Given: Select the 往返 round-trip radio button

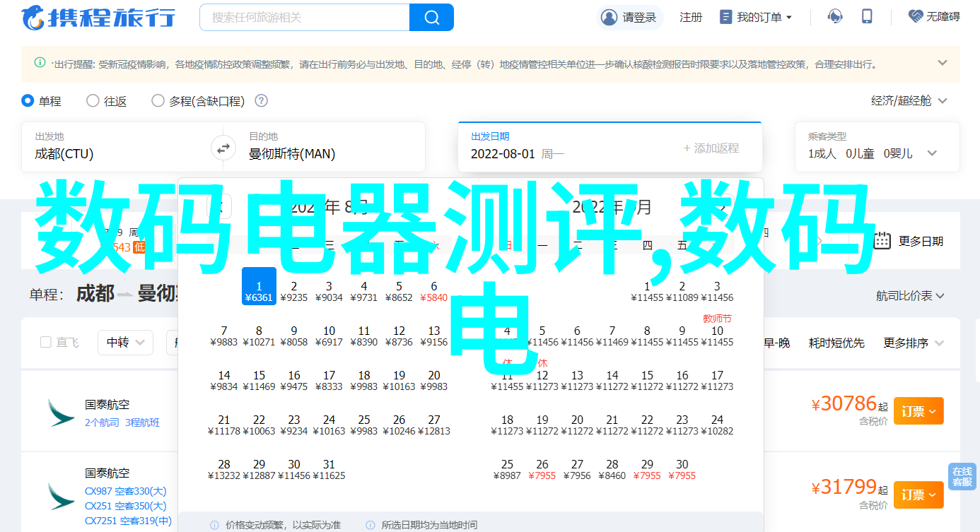Looking at the screenshot, I should coord(93,101).
